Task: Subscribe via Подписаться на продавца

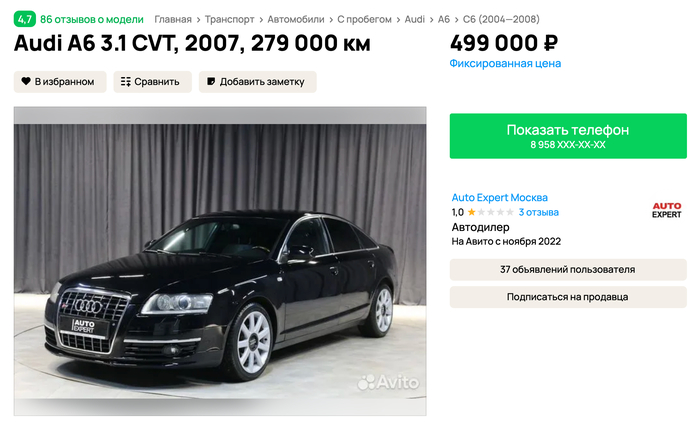Action: coord(568,297)
